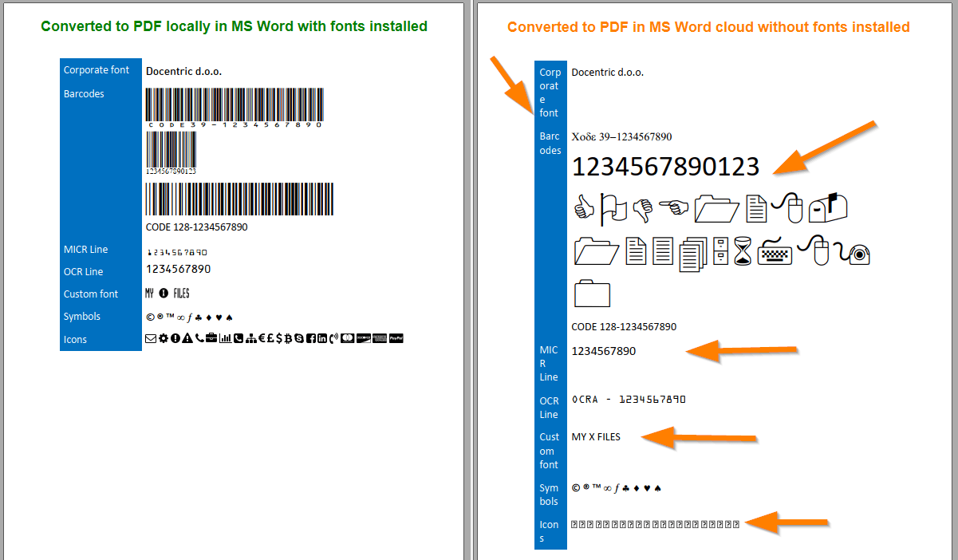Click the waving flag glyph
Viewport: 958px width, 560px height.
tap(613, 208)
